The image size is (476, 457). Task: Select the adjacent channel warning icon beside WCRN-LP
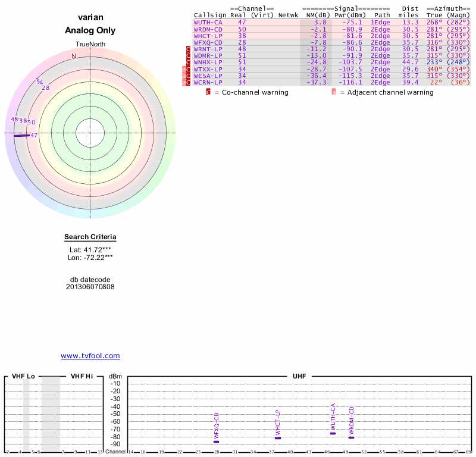point(184,82)
